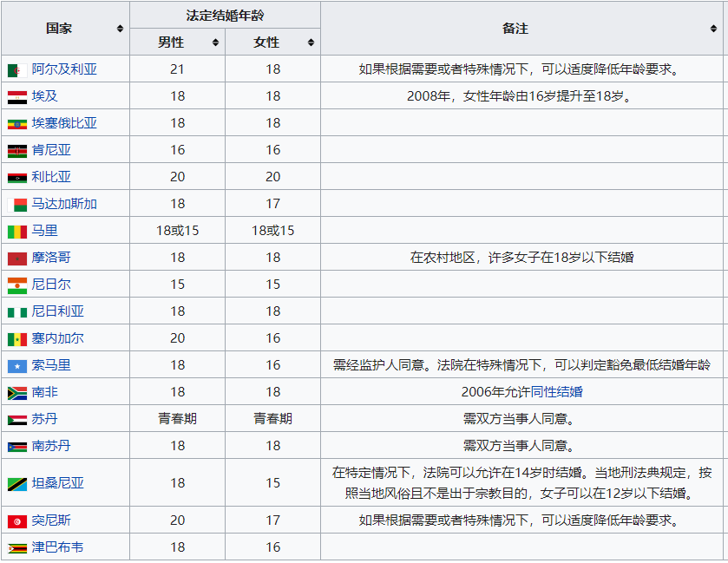The height and width of the screenshot is (563, 728).
Task: Click 塞内加尔 male age value 20
Action: 177,338
